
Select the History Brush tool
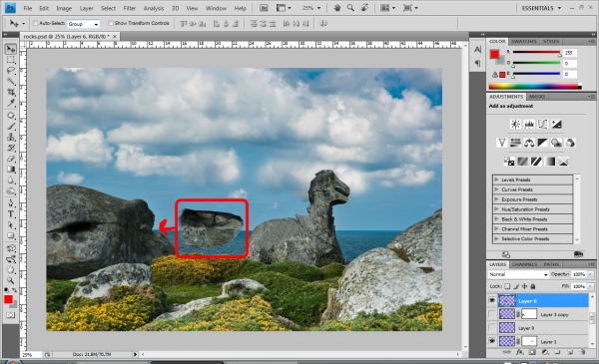pyautogui.click(x=11, y=148)
